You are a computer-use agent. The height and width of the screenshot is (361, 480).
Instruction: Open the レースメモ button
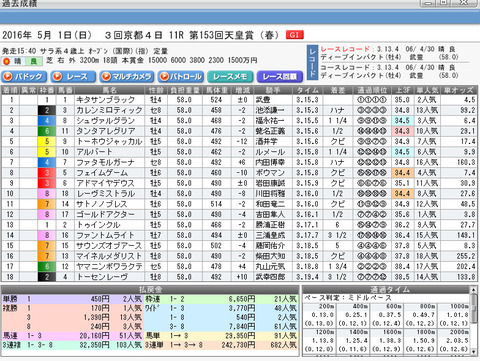pyautogui.click(x=230, y=77)
